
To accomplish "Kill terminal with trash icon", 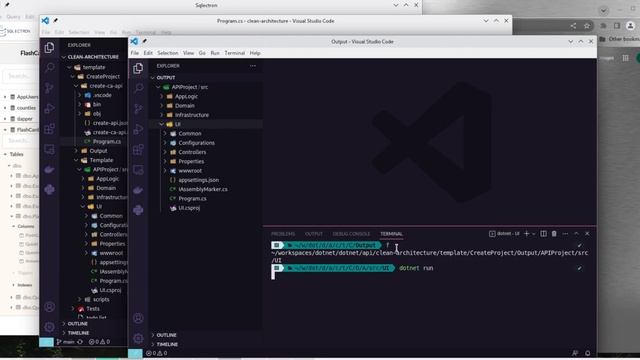I will [x=554, y=233].
